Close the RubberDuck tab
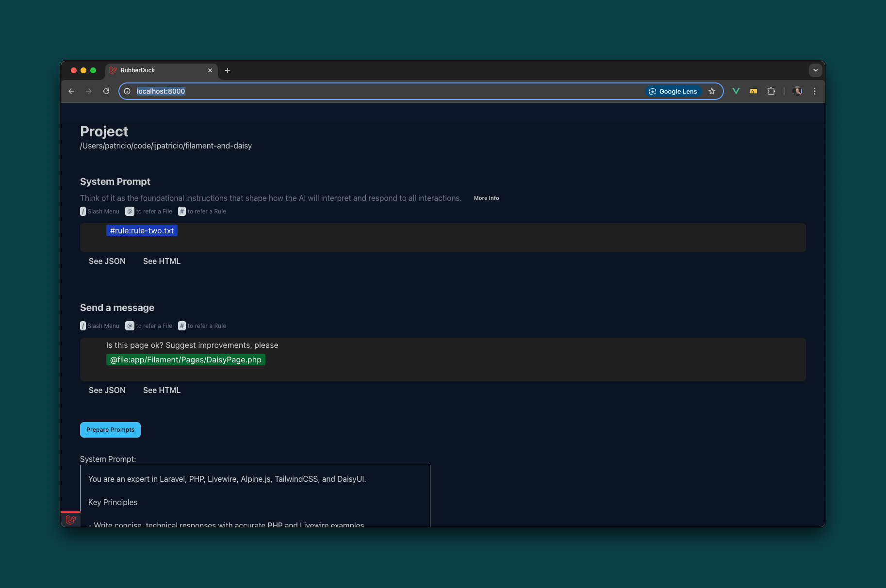The width and height of the screenshot is (886, 588). 210,70
